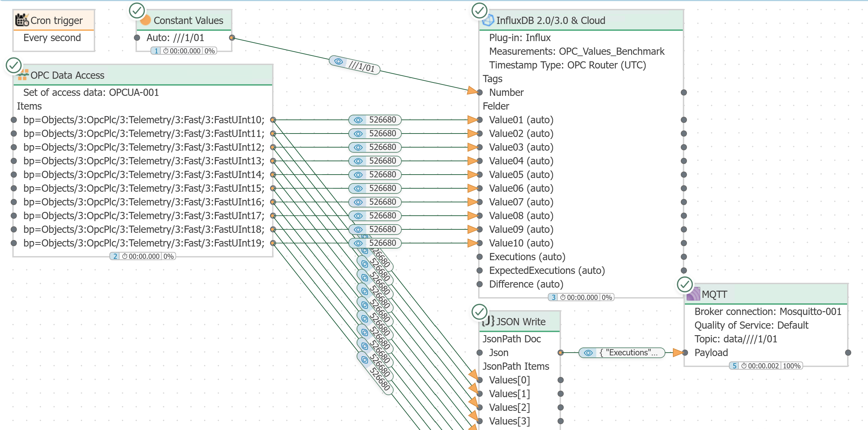This screenshot has width=868, height=430.
Task: Click the input arrow at MQTT Payload
Action: (x=678, y=353)
